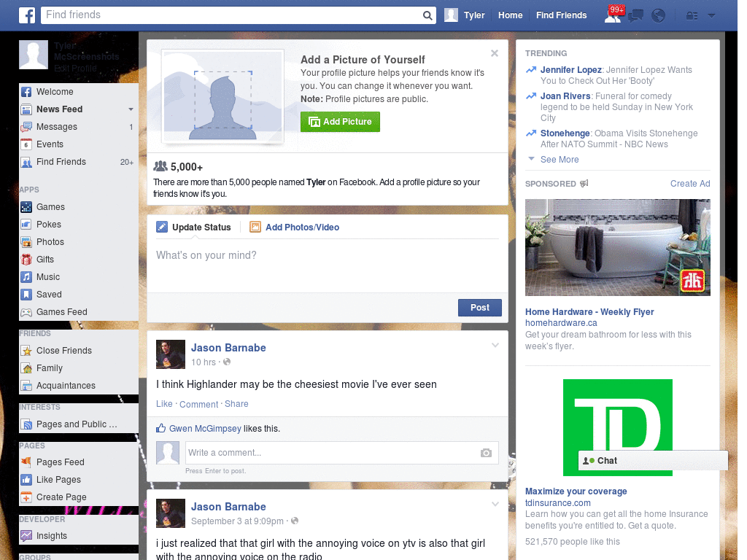
Task: Open Music app icon
Action: click(26, 277)
